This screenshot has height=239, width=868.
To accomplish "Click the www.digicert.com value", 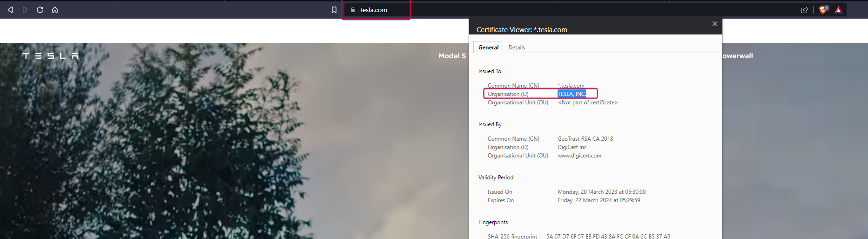I will pos(579,156).
